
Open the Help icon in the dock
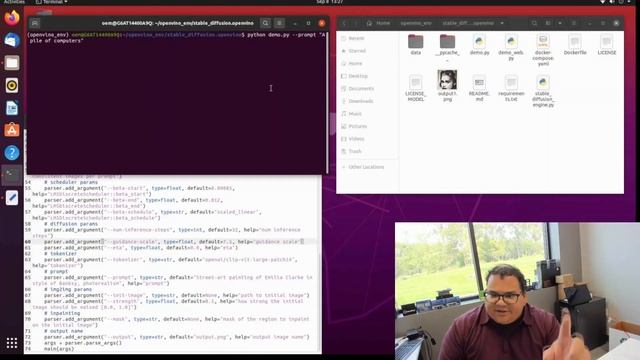click(x=12, y=153)
